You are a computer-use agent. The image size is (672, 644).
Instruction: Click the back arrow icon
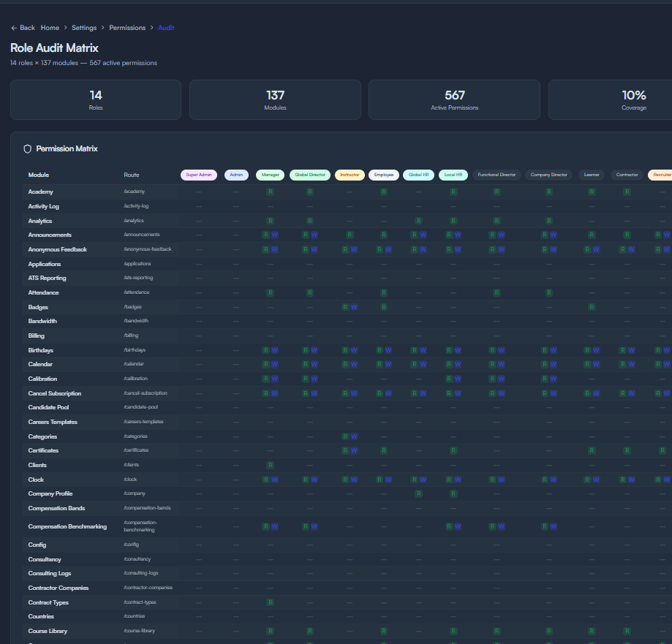click(14, 28)
